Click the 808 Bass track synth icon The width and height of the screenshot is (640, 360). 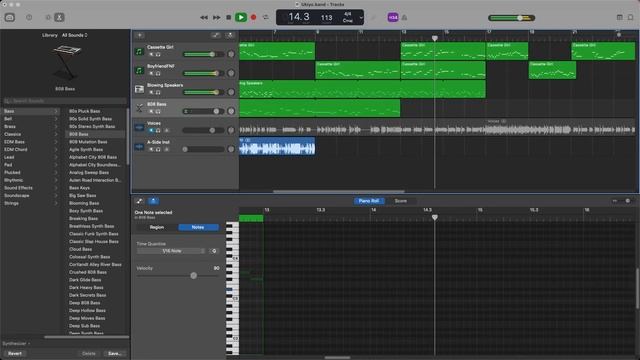(x=139, y=108)
